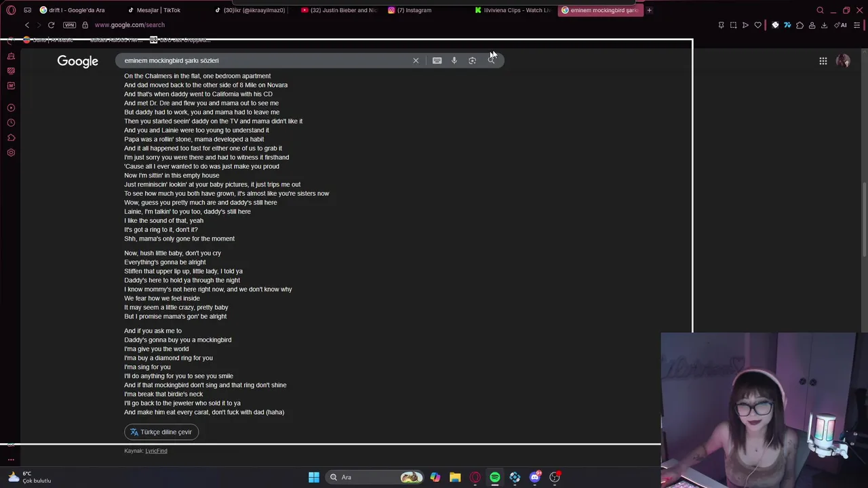
Task: Open the Suno AI Music bookmark
Action: pyautogui.click(x=49, y=40)
